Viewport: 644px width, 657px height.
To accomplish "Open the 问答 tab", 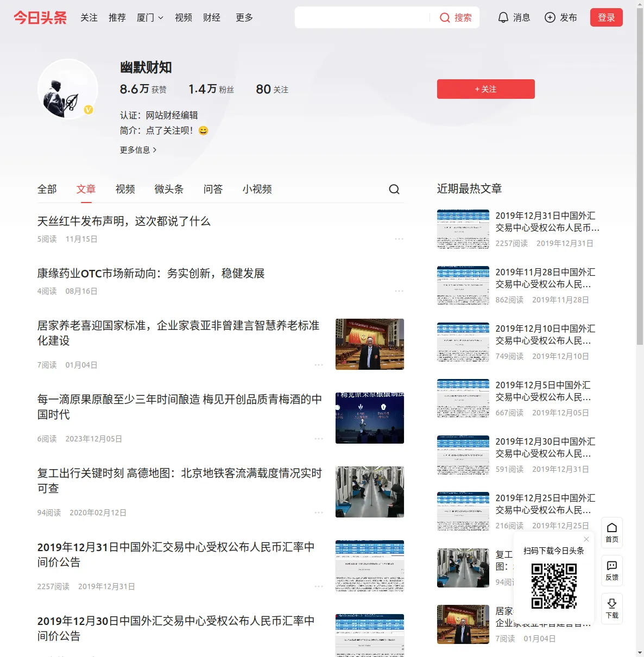I will click(213, 189).
